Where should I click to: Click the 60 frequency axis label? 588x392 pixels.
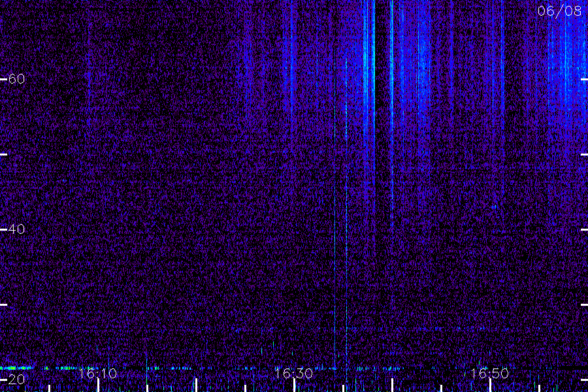[x=16, y=79]
